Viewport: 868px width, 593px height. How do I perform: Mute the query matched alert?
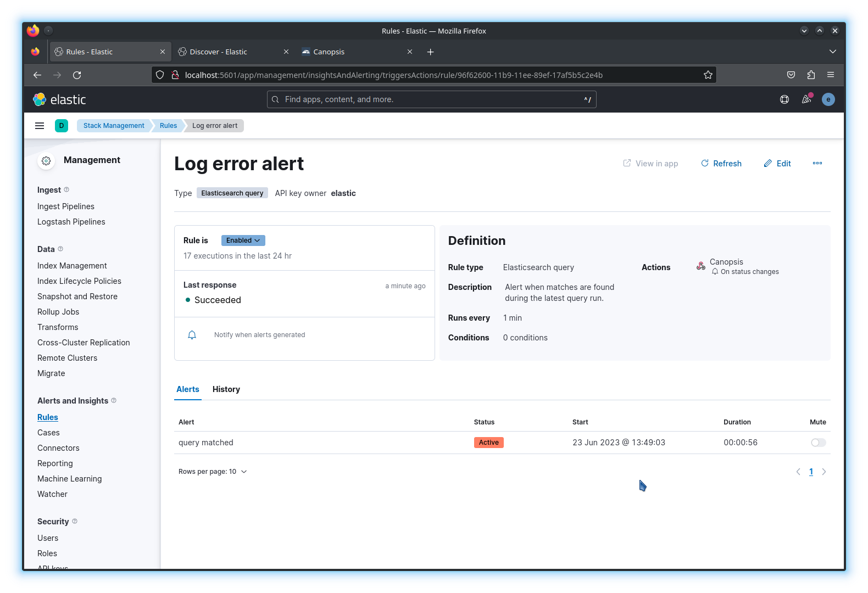tap(819, 443)
